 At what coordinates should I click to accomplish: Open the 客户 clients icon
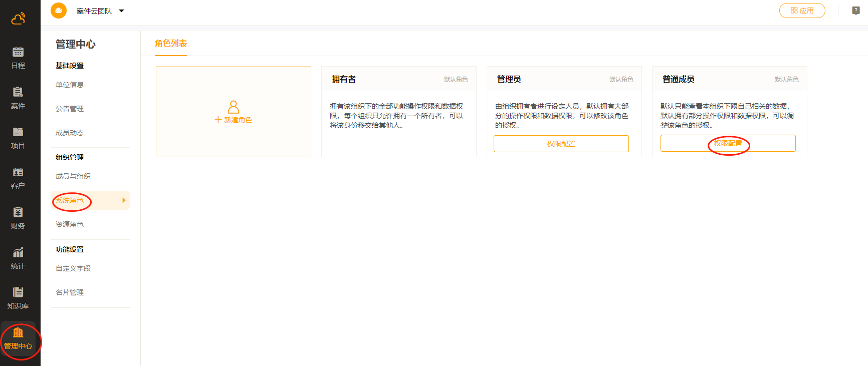point(18,172)
